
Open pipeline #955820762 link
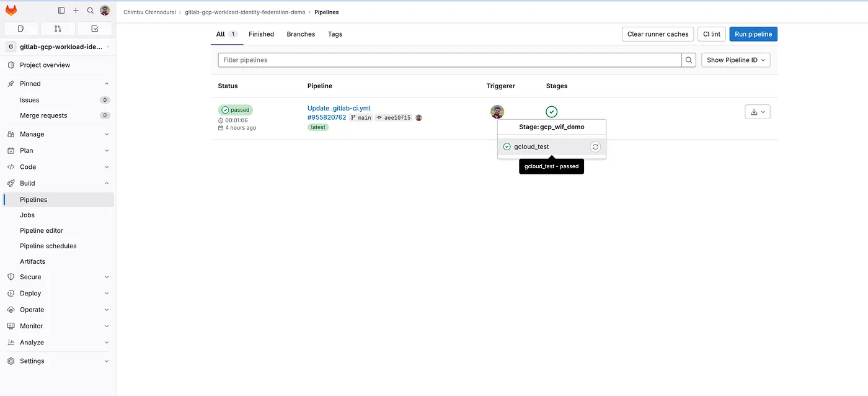[327, 117]
